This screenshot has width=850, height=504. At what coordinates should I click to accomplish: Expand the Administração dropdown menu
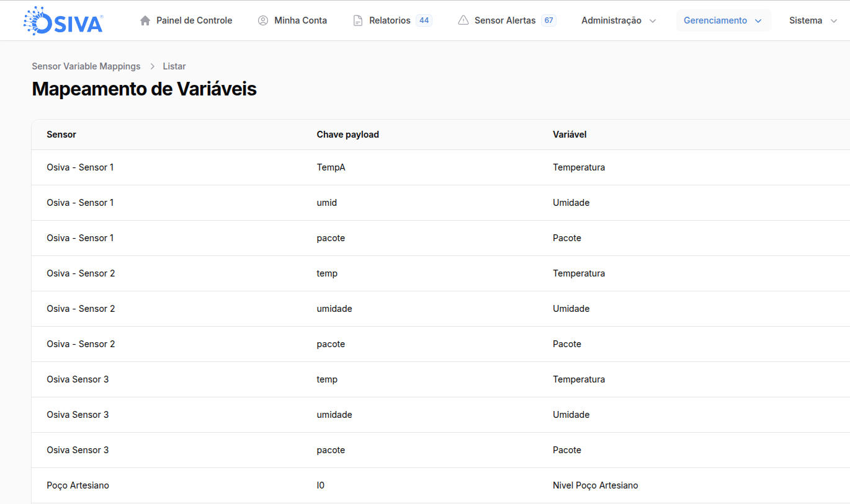click(x=619, y=20)
